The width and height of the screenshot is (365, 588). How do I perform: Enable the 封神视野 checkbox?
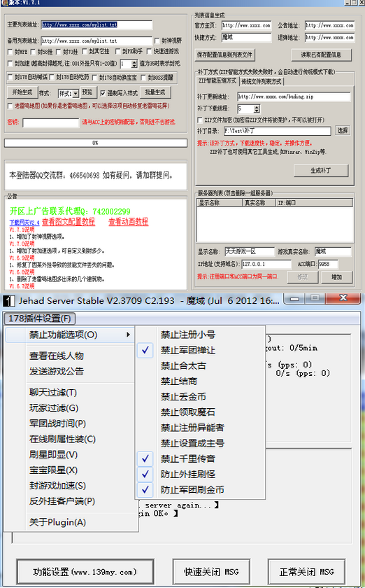point(157,41)
